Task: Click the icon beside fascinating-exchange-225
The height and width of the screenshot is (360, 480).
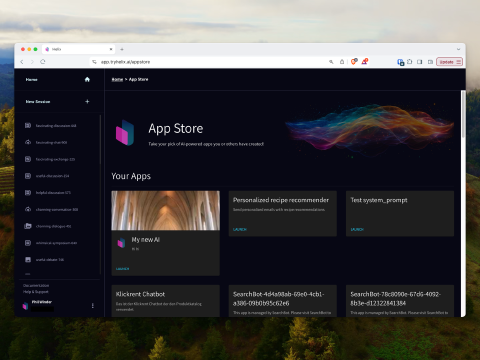Action: click(x=28, y=159)
